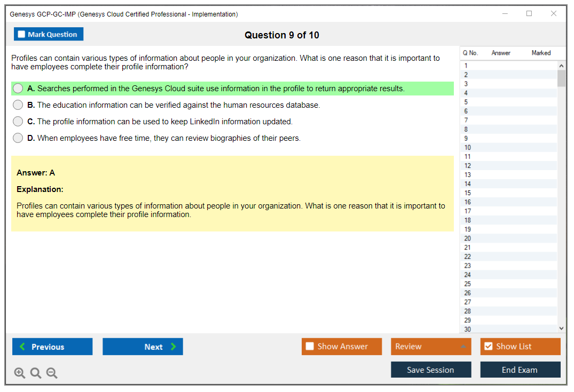
Task: Click the zoom in magnifier icon
Action: pos(20,373)
